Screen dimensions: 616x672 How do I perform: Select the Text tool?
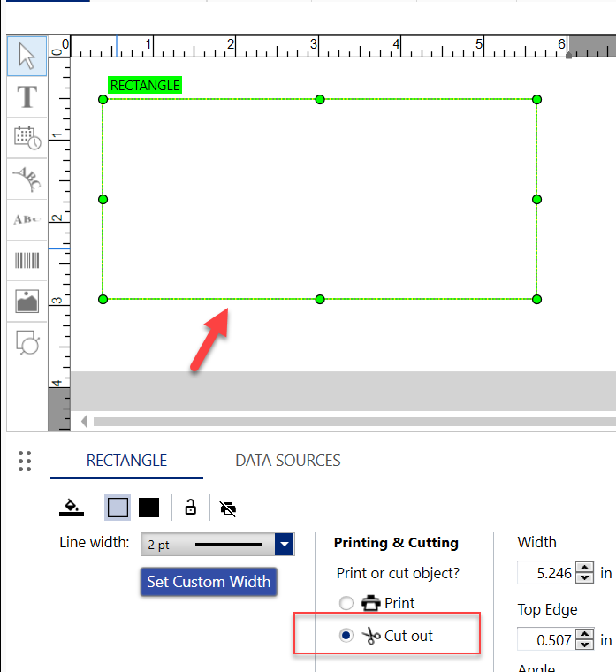click(x=27, y=97)
